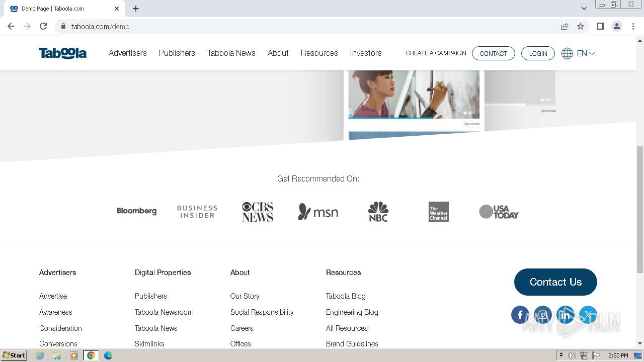The height and width of the screenshot is (362, 644).
Task: Open the Engineering Blog link
Action: coord(352,312)
